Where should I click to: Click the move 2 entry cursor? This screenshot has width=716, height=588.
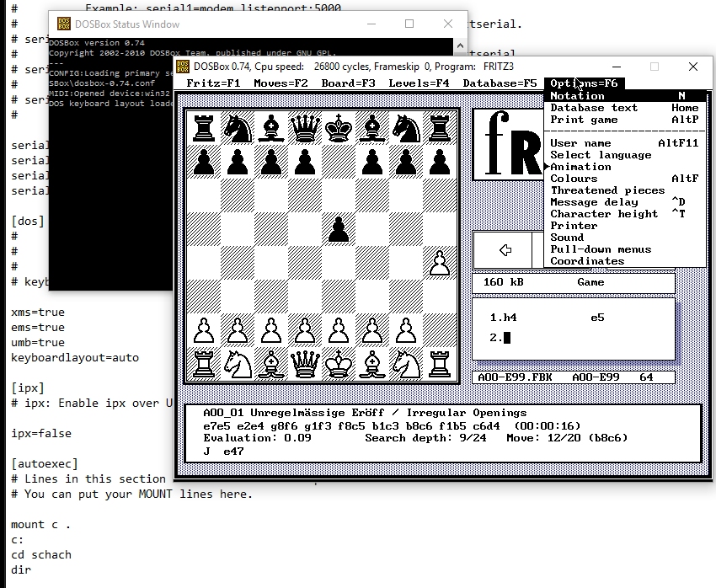(x=507, y=338)
